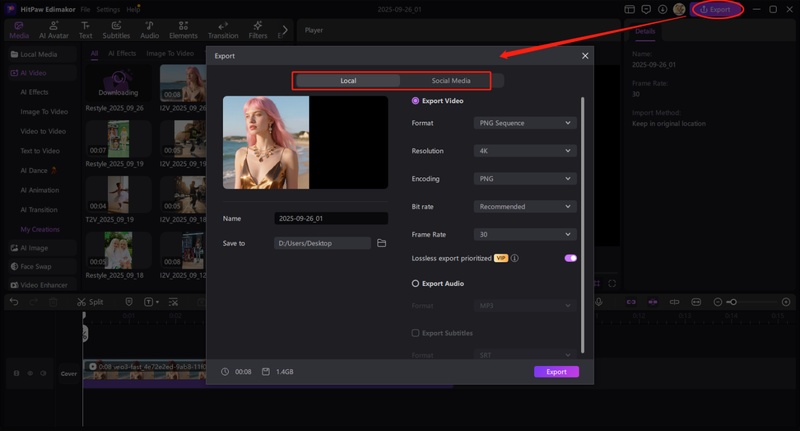800x431 pixels.
Task: Open the Settings menu
Action: (107, 9)
